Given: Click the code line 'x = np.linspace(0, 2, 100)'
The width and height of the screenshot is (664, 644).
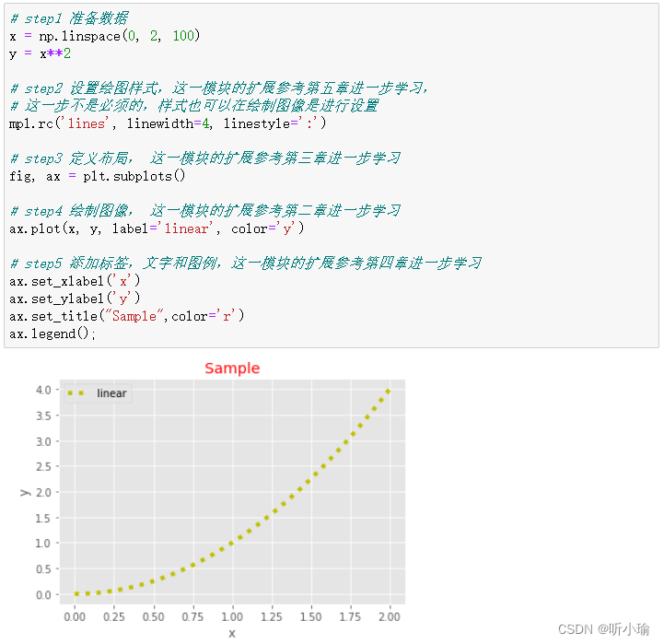Looking at the screenshot, I should (x=104, y=36).
